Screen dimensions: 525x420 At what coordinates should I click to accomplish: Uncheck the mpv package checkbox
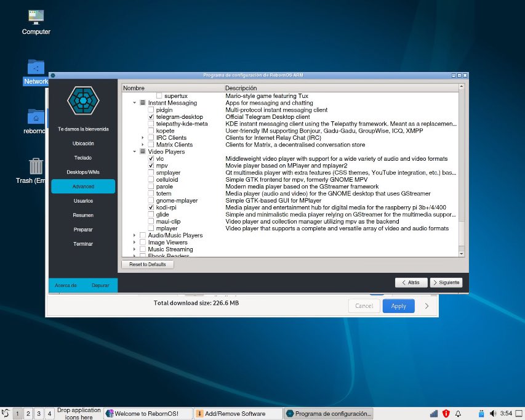(x=151, y=166)
